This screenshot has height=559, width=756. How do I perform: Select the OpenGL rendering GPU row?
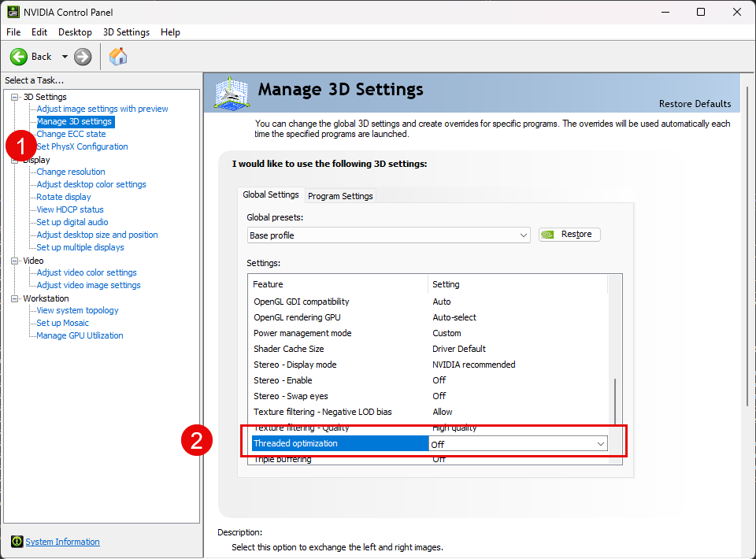coord(429,317)
